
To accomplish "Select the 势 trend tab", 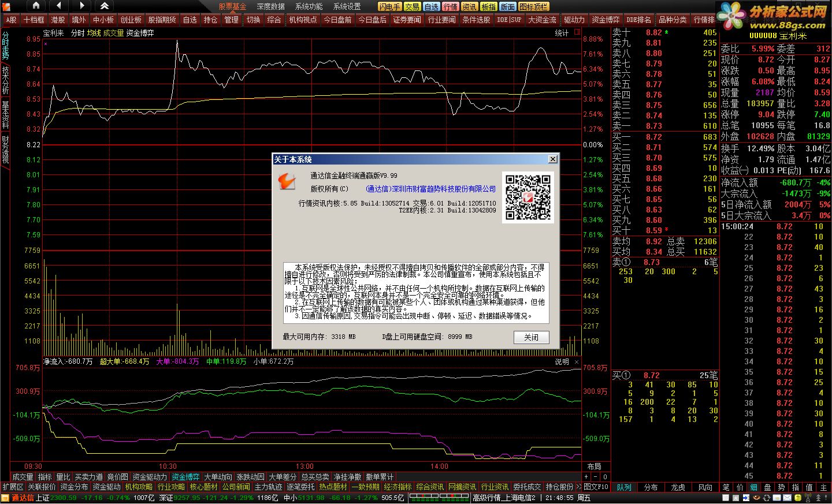I will pyautogui.click(x=781, y=487).
